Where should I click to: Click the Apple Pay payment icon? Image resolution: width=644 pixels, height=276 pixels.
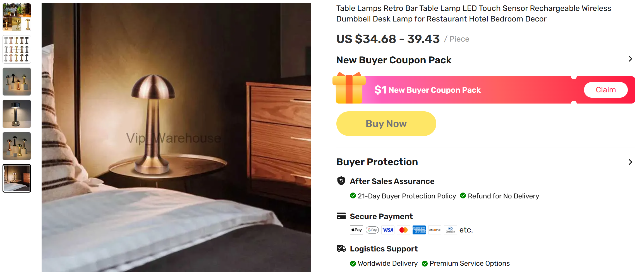click(356, 230)
